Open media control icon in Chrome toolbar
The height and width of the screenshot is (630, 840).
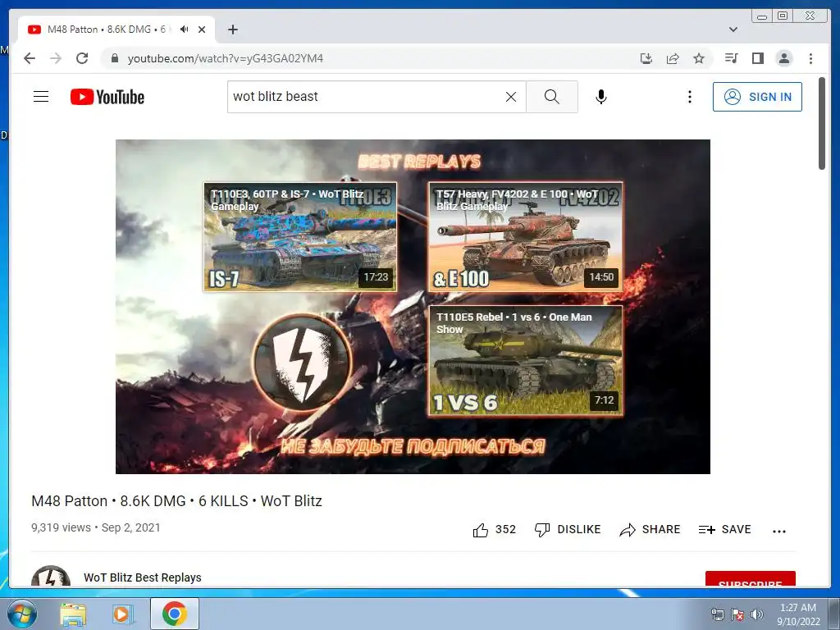tap(731, 58)
